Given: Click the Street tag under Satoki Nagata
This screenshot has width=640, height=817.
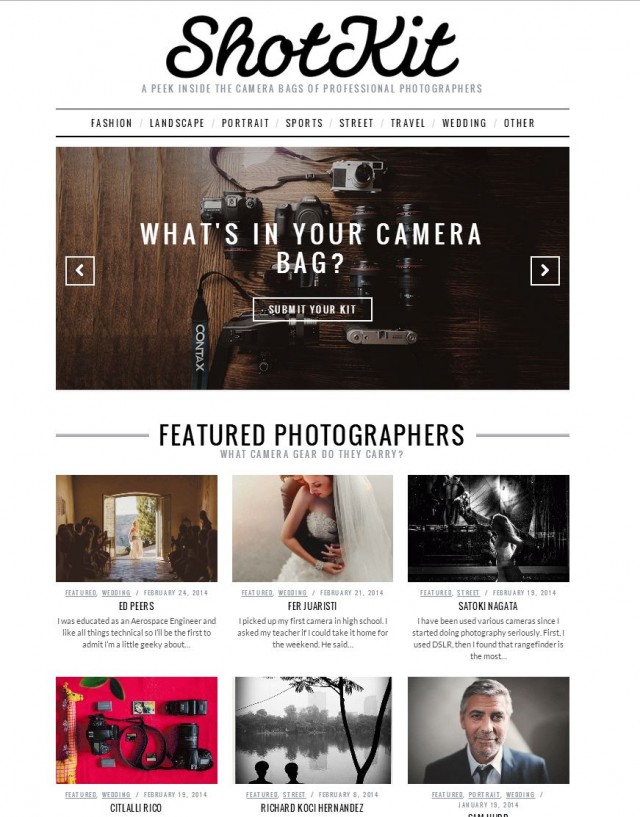Looking at the screenshot, I should (468, 592).
